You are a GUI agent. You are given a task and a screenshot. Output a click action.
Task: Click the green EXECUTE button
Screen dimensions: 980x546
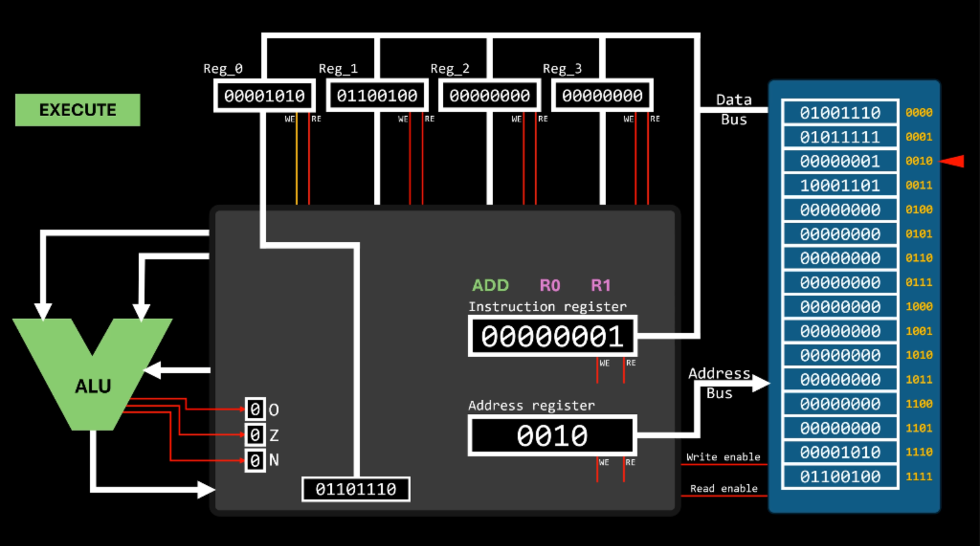(x=77, y=110)
